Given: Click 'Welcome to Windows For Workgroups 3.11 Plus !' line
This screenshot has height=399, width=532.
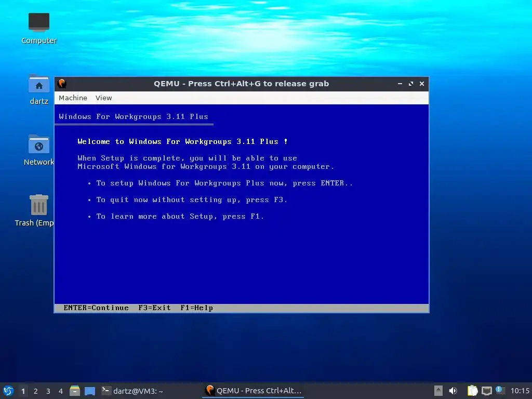Looking at the screenshot, I should click(x=182, y=141).
